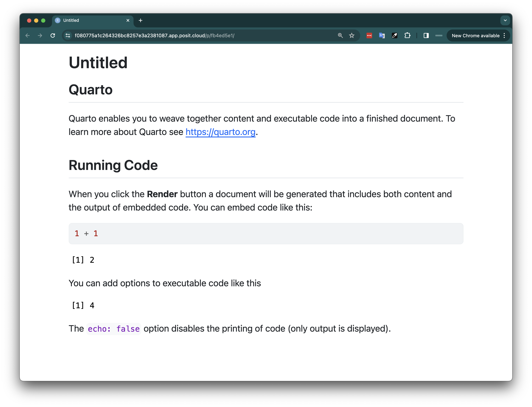
Task: Click the Quarto section heading
Action: [90, 90]
